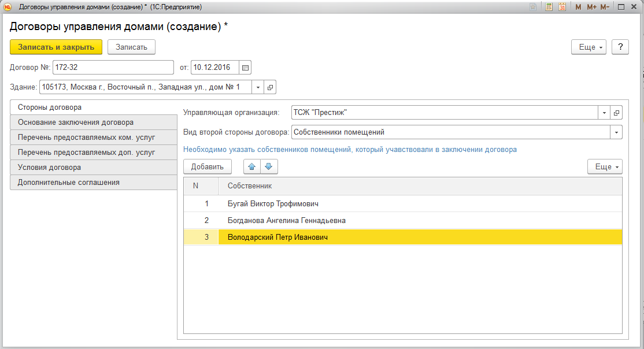Viewport: 644px width, 349px height.
Task: Click Добавить to add an owner
Action: (207, 167)
